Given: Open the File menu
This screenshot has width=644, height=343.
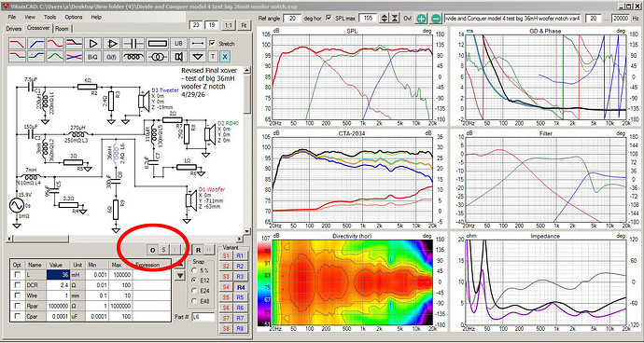Looking at the screenshot, I should [12, 17].
